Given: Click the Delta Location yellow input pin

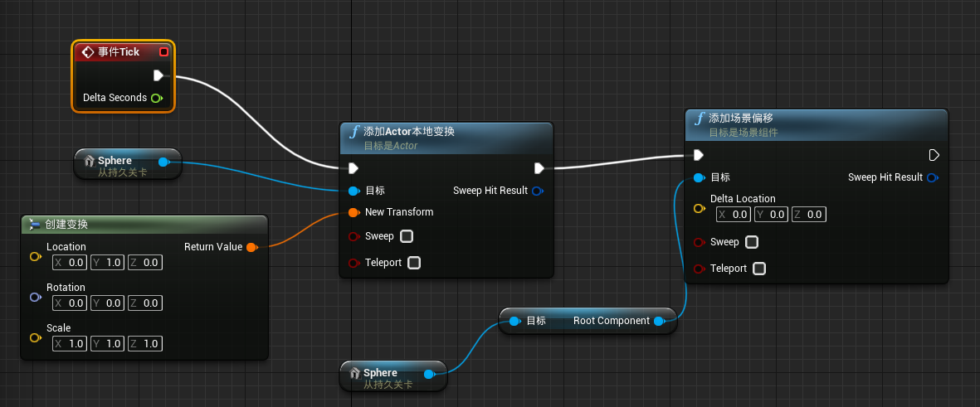Looking at the screenshot, I should (700, 209).
